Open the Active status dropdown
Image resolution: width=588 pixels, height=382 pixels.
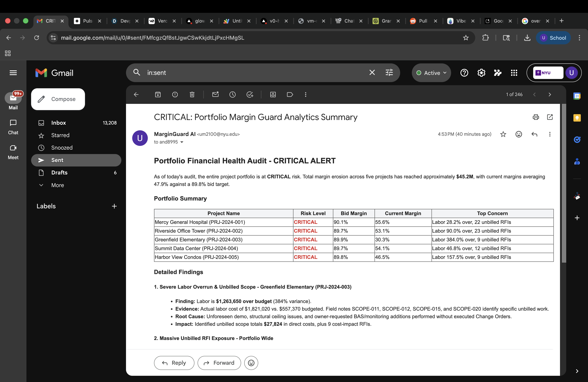pos(431,73)
